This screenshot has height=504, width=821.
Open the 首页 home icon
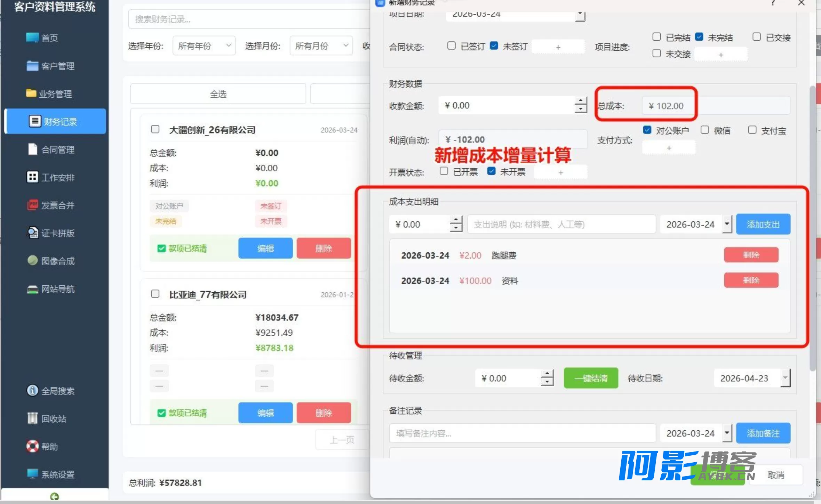tap(32, 37)
